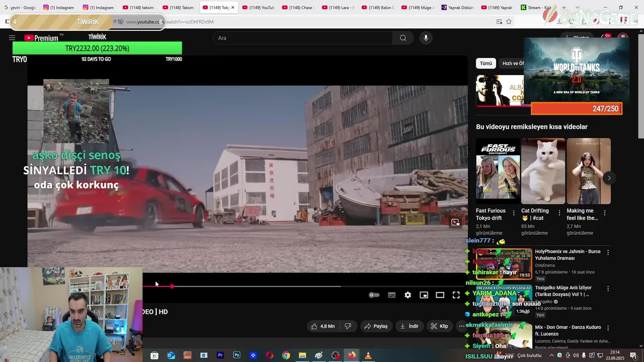Select the Tümü filter chip

coord(486,63)
